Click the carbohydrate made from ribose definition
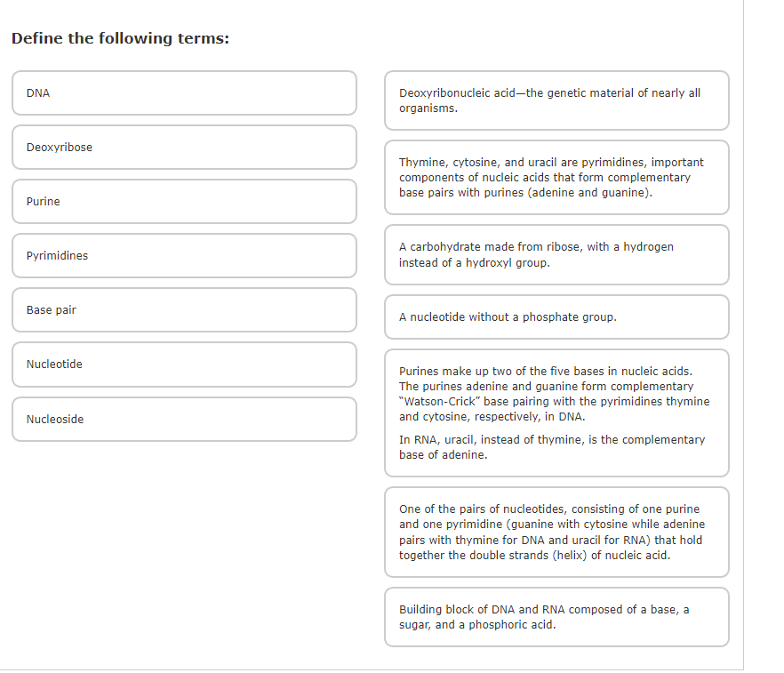The image size is (784, 673). pyautogui.click(x=556, y=255)
